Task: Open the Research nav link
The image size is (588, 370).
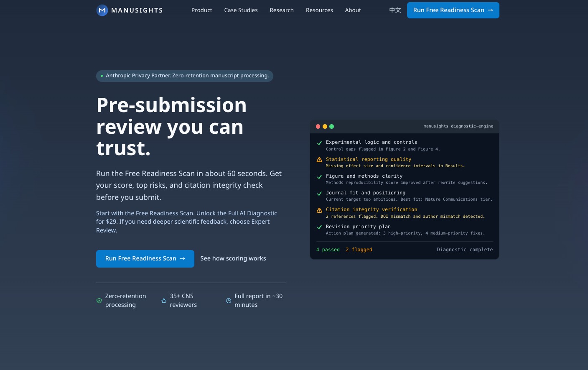Action: pos(282,10)
